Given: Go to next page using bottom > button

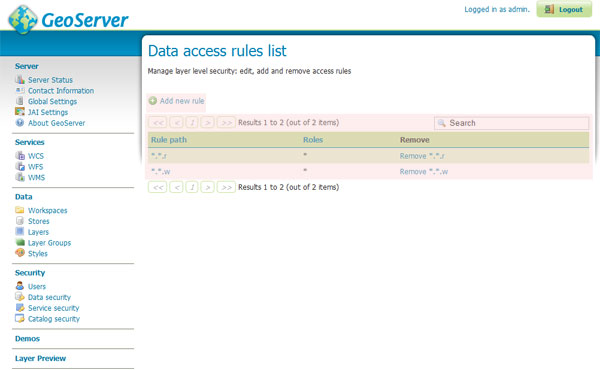Looking at the screenshot, I should tap(207, 187).
